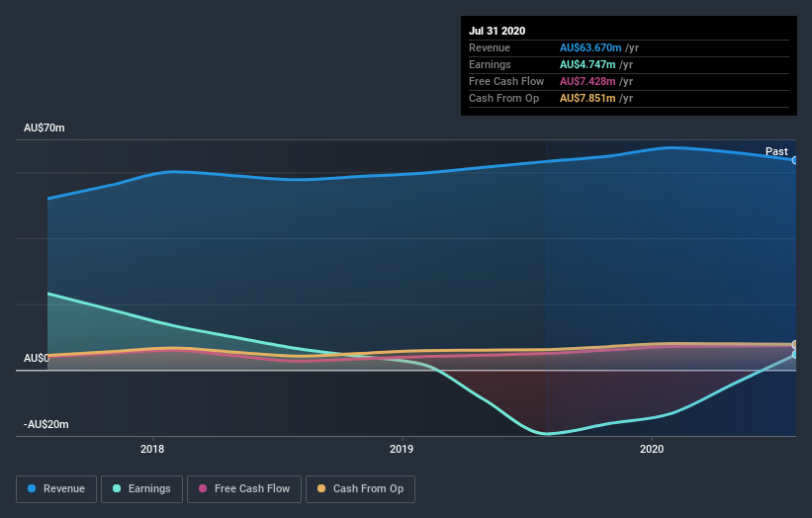
Task: Click the Past label on chart
Action: [x=776, y=151]
